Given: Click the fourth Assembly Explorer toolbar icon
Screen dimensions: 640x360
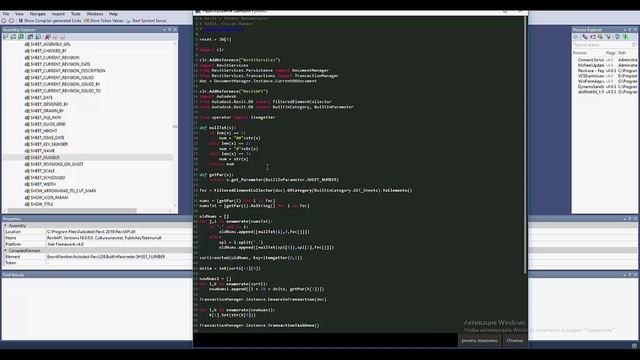Looking at the screenshot, I should click(30, 37).
